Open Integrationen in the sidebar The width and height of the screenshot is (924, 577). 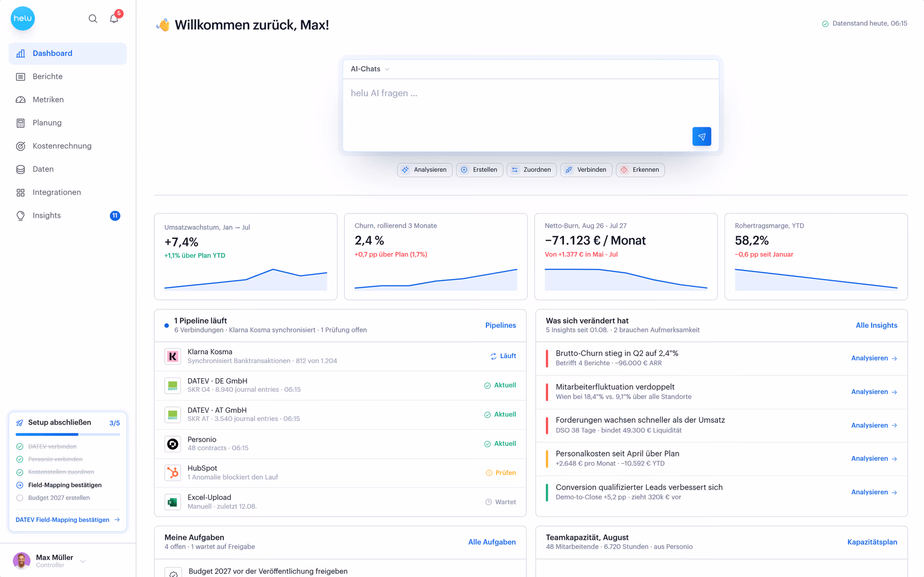[68, 192]
